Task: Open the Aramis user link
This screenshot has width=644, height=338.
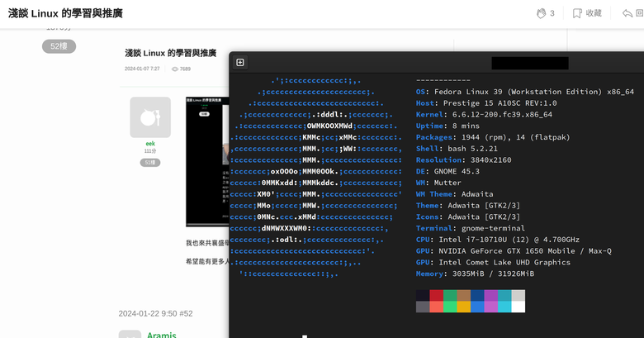Action: (161, 335)
